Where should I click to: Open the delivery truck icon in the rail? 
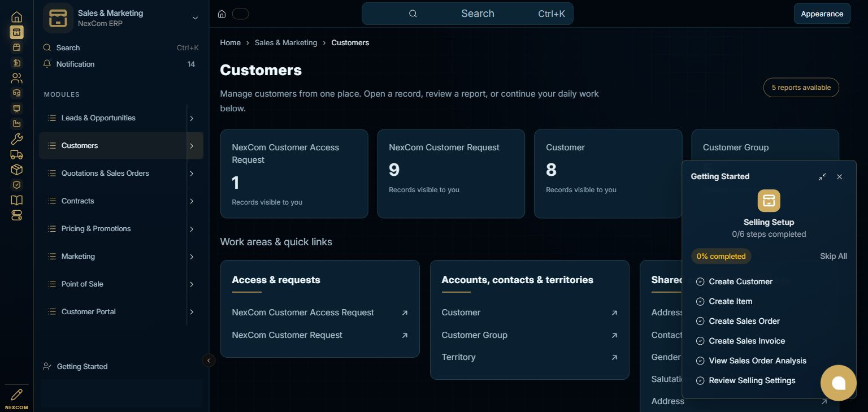(17, 154)
